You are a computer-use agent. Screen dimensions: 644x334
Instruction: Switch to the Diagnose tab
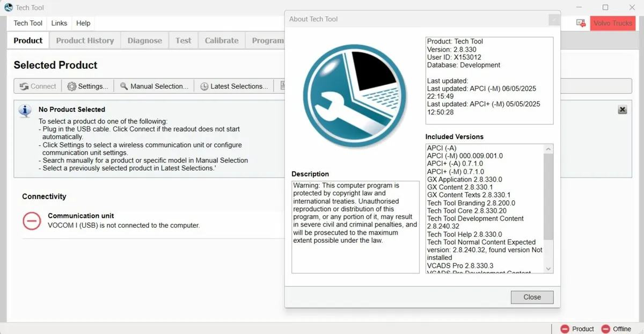(x=145, y=40)
